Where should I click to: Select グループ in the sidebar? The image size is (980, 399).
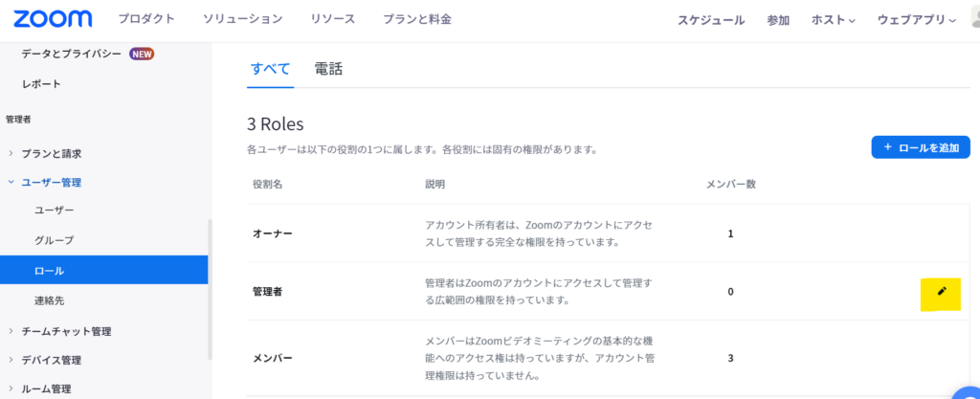pos(54,240)
